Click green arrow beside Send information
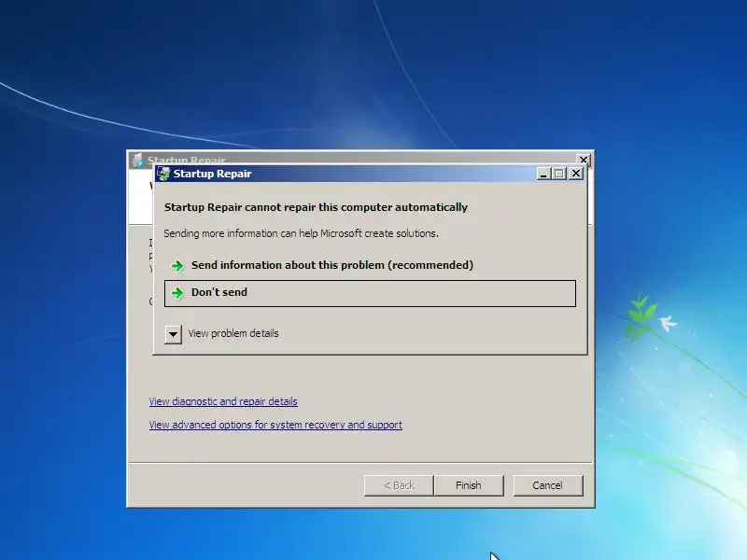747x560 pixels. (x=177, y=266)
